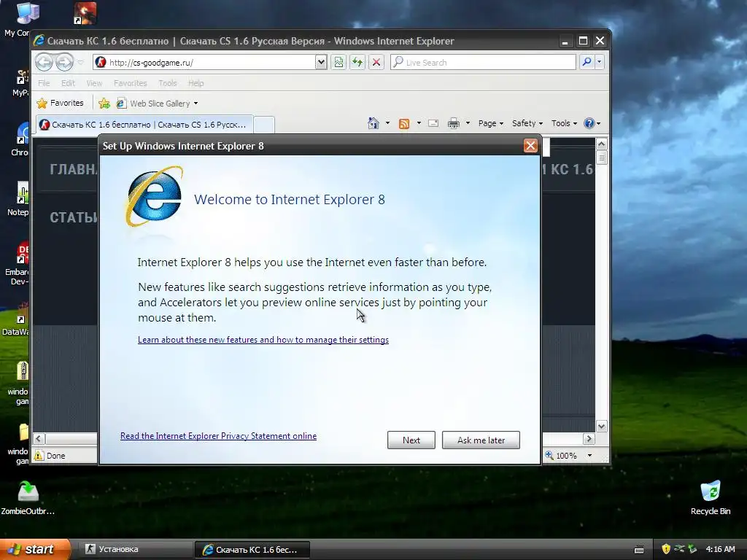Click the Next button in setup dialog
This screenshot has height=560, width=747.
pos(411,440)
